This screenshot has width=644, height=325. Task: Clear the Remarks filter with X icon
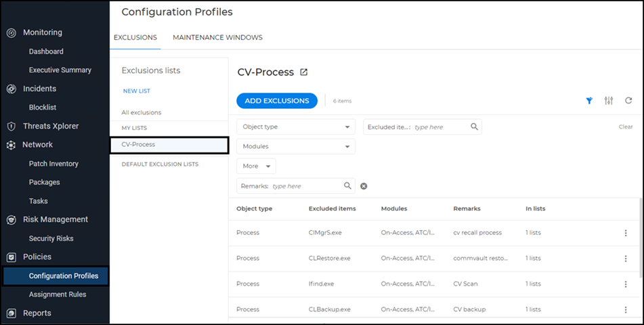[x=364, y=186]
